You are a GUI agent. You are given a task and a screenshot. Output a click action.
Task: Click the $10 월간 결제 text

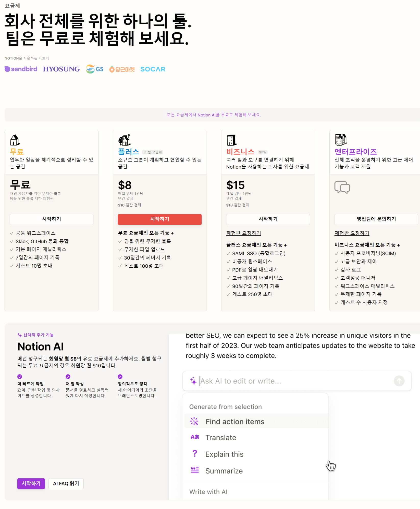[x=129, y=205]
